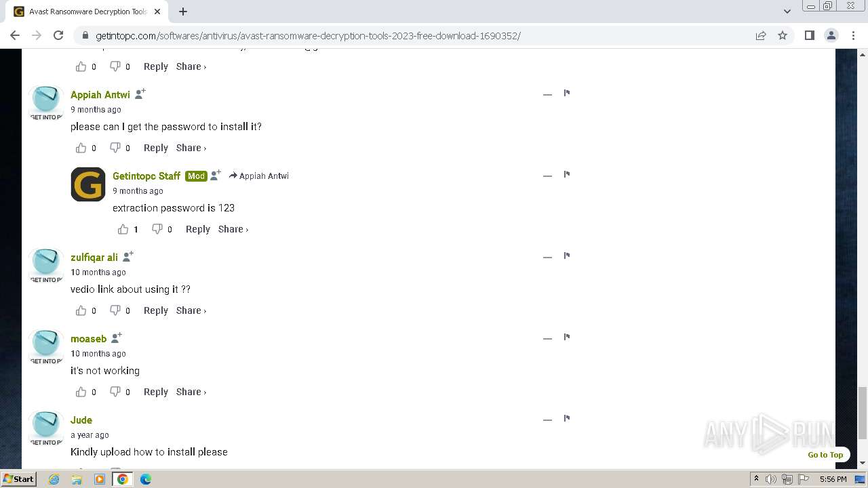This screenshot has width=868, height=488.
Task: Follow zulfiqar ali via person-plus icon
Action: (x=128, y=256)
